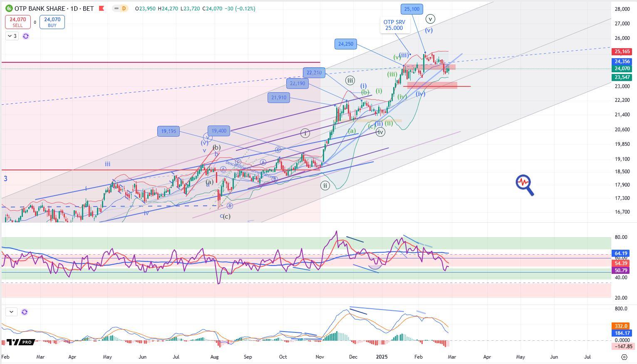The height and width of the screenshot is (364, 637).
Task: Click the orange 332.0 MACD scale tag
Action: pyautogui.click(x=621, y=326)
